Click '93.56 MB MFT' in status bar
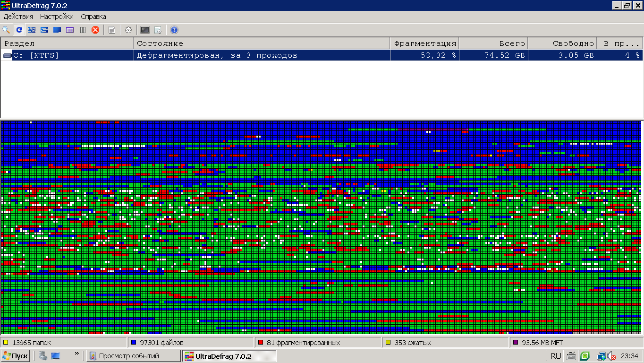 (542, 343)
